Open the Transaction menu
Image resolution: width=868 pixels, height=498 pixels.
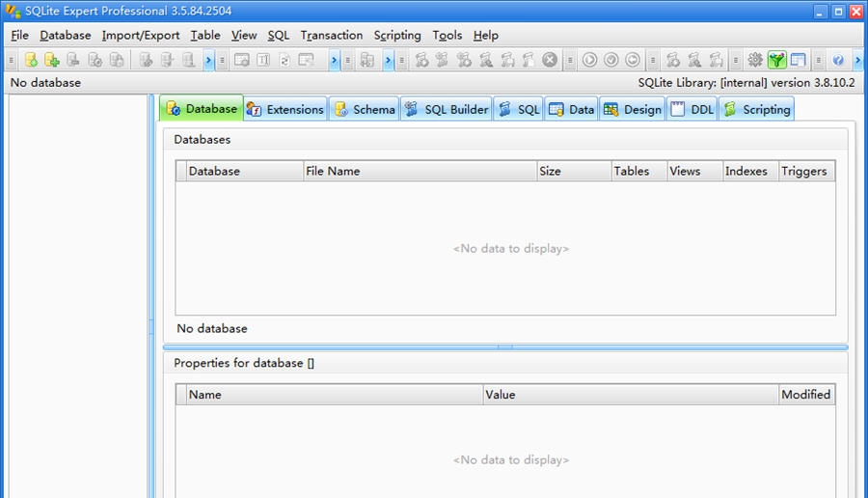pos(332,36)
